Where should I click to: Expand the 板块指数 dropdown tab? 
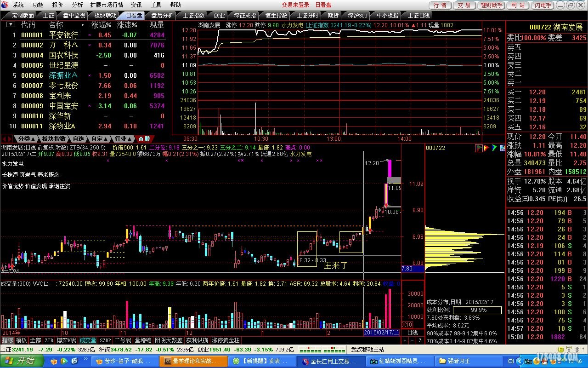point(54,138)
